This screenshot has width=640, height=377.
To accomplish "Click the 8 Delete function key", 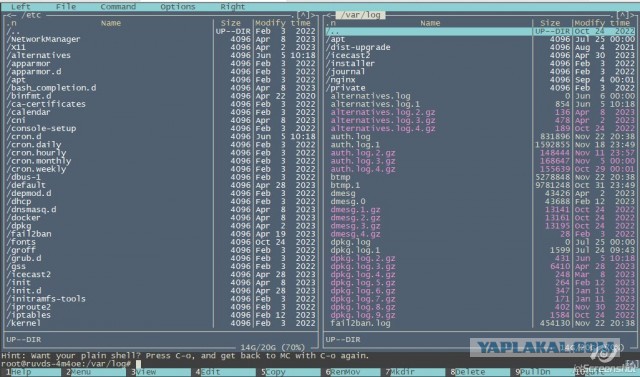I will point(480,372).
